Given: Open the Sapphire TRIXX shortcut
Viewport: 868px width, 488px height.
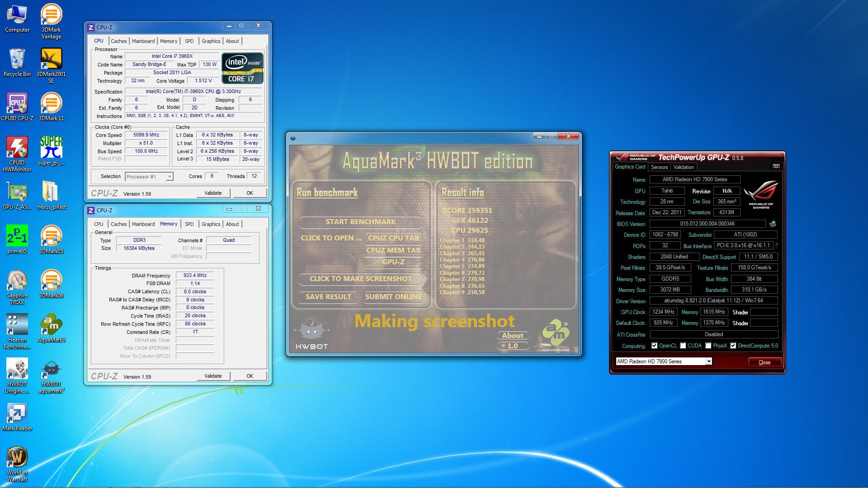Looking at the screenshot, I should pyautogui.click(x=17, y=287).
